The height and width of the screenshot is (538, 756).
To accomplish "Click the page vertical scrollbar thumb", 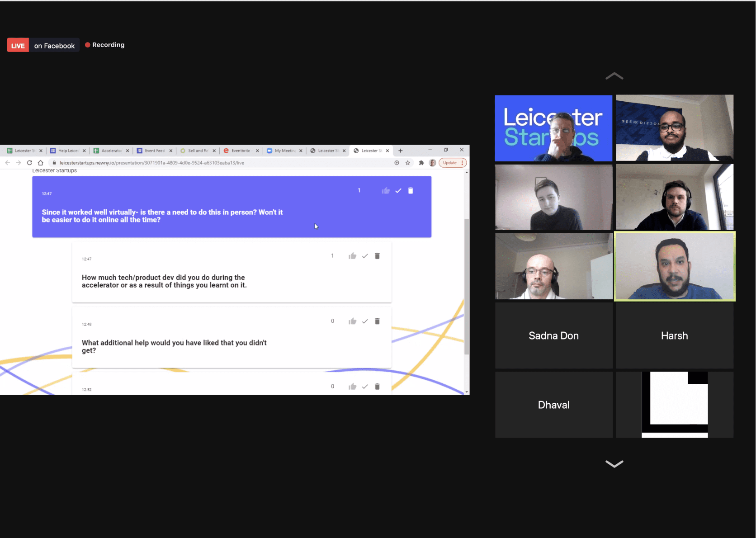I will coord(467,286).
